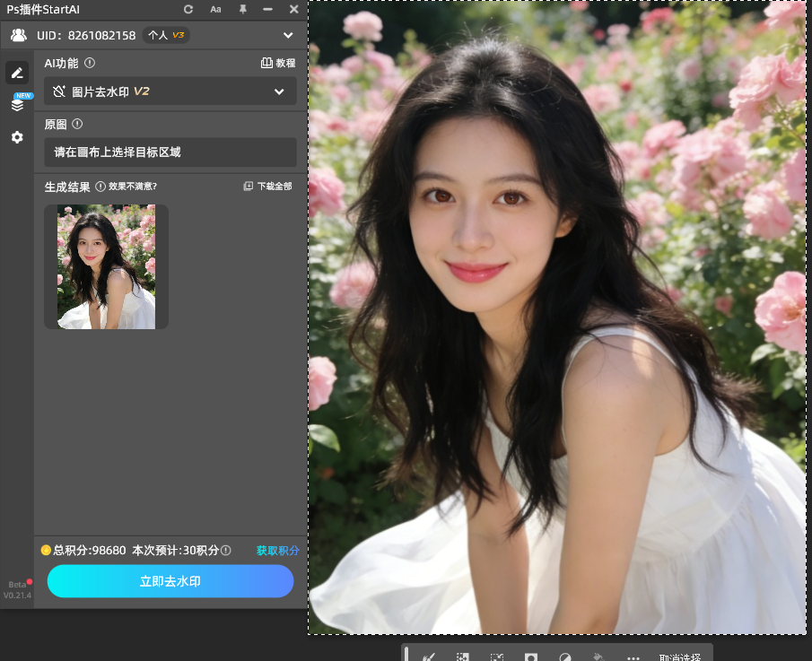Screen dimensions: 812x661
Task: Click the info icon next to 本次预计 积分
Action: tap(226, 551)
